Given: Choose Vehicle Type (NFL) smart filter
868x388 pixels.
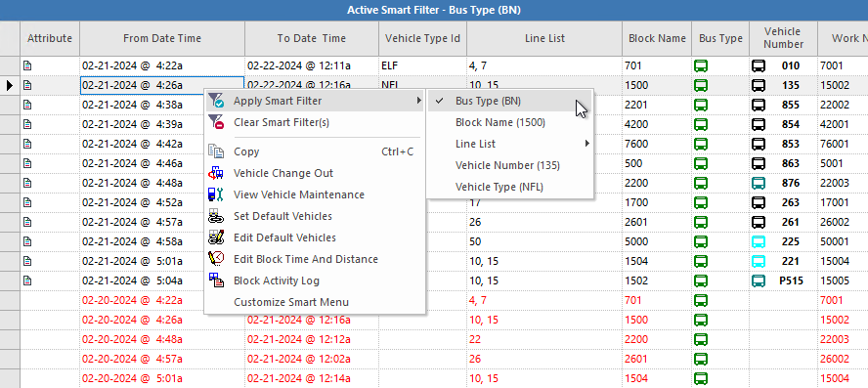Looking at the screenshot, I should pos(510,187).
